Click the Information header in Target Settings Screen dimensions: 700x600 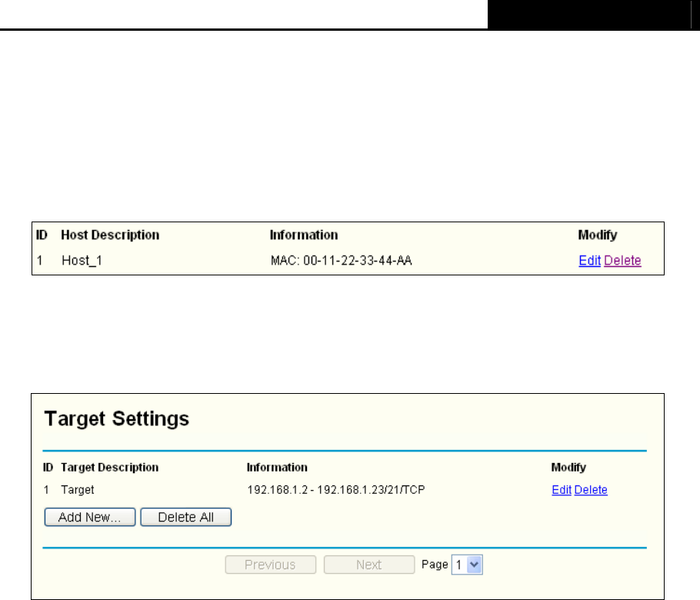tap(277, 468)
